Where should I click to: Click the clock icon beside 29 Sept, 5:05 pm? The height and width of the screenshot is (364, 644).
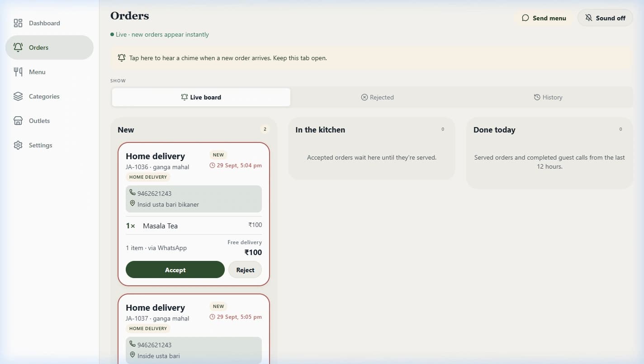213,317
